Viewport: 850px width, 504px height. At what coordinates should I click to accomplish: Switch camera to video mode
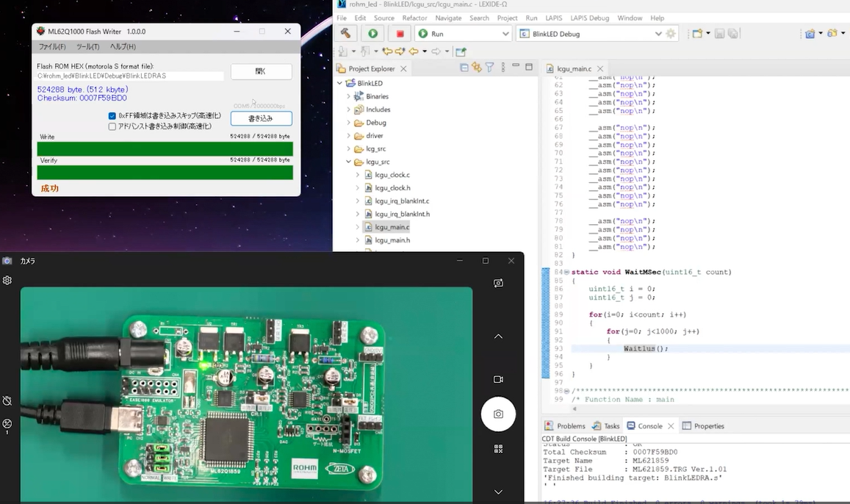click(498, 379)
